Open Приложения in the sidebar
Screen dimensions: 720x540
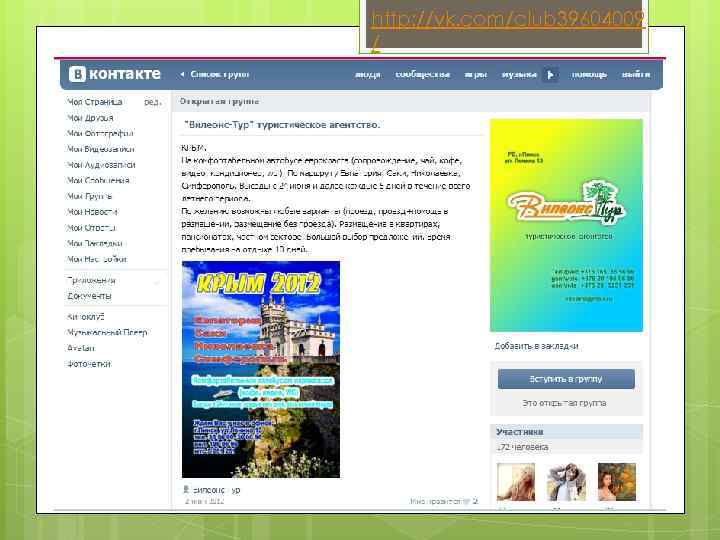coord(91,280)
